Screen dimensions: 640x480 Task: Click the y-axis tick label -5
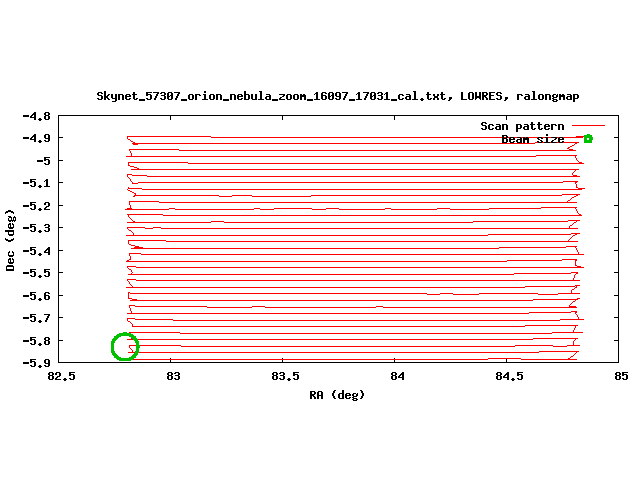pos(43,161)
